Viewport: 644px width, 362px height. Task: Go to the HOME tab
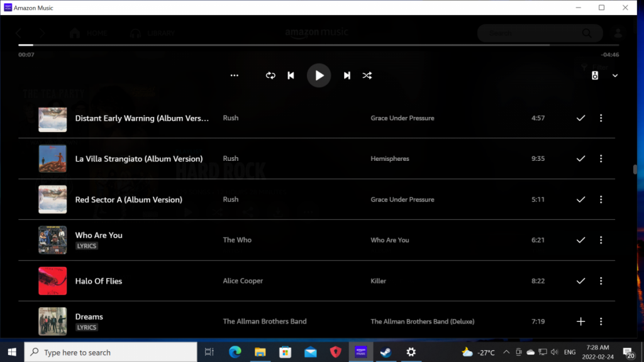pyautogui.click(x=88, y=33)
